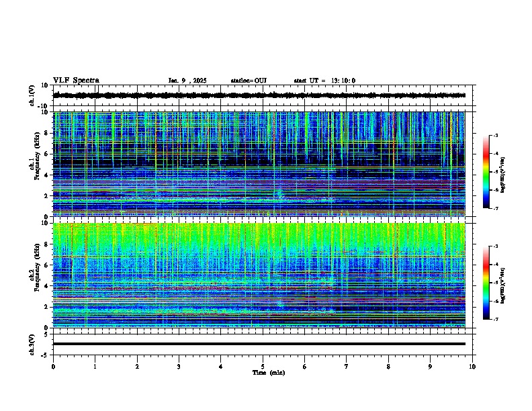The image size is (532, 411).
Task: Click the ch.3 flat voltage trace
Action: [259, 344]
